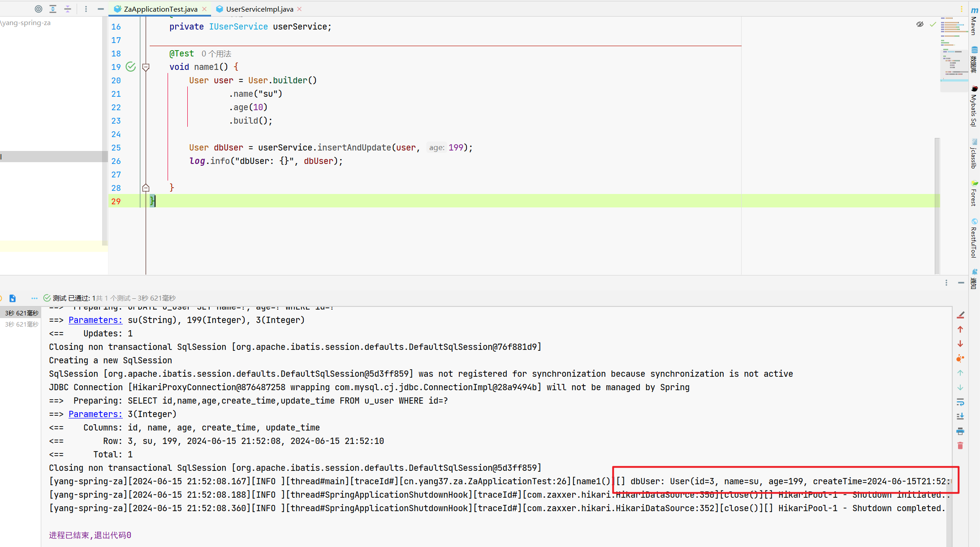Click the locate opened file target icon

[x=39, y=9]
